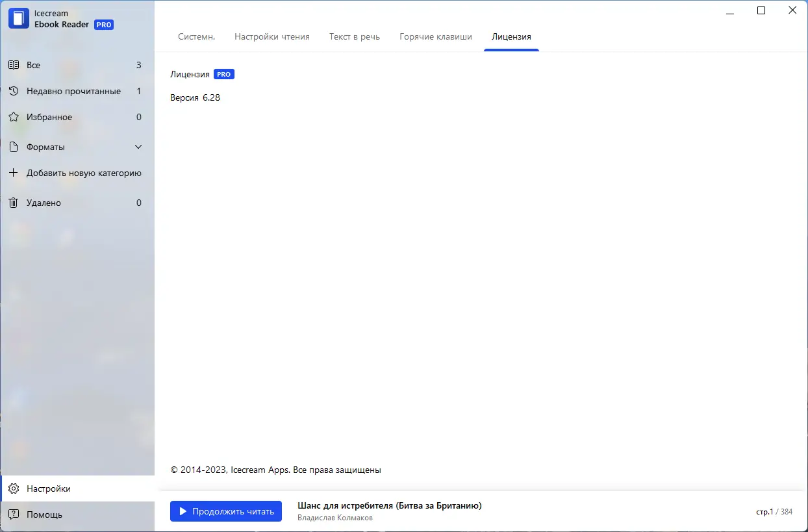Screen dimensions: 808x532
Task: Click the Лицензия heading in content area
Action: (x=190, y=74)
